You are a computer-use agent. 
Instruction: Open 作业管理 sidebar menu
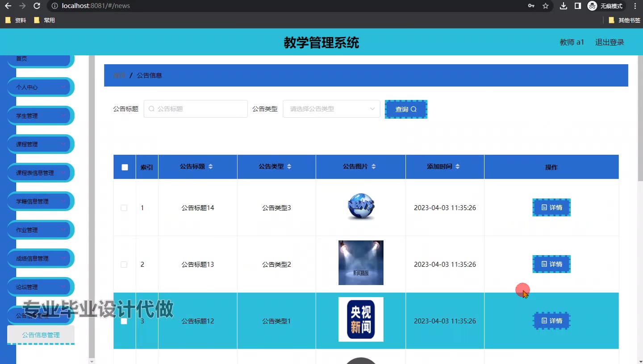pyautogui.click(x=41, y=230)
